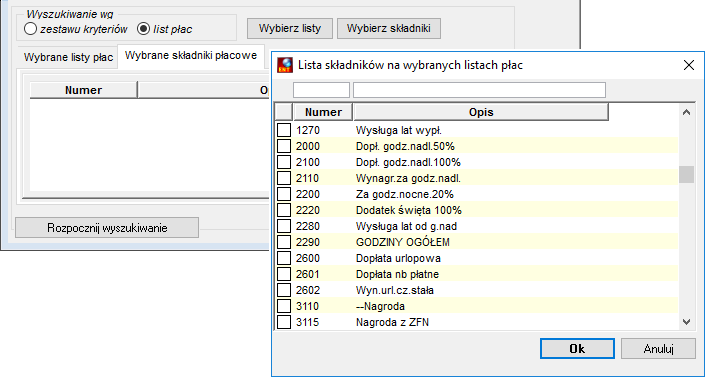The width and height of the screenshot is (706, 378).
Task: Click the Numer filter input field in dialog
Action: [321, 90]
